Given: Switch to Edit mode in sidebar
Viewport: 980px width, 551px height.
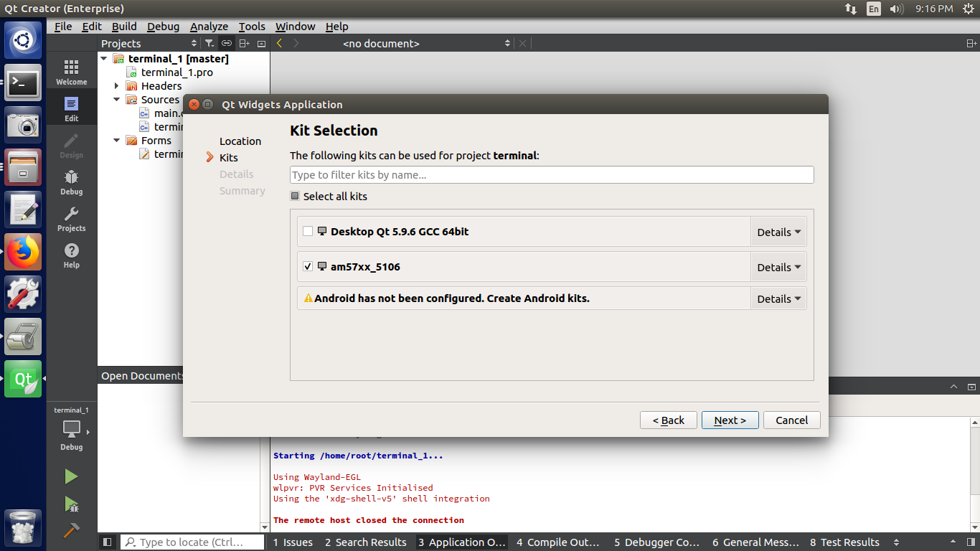Looking at the screenshot, I should coord(71,109).
